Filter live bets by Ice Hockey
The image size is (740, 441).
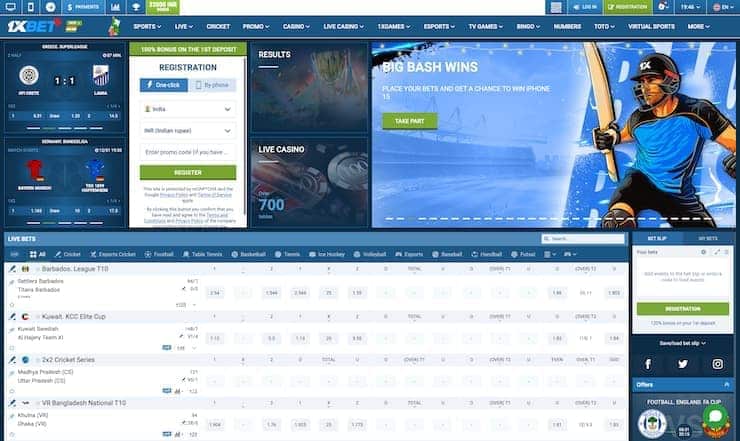click(x=327, y=254)
